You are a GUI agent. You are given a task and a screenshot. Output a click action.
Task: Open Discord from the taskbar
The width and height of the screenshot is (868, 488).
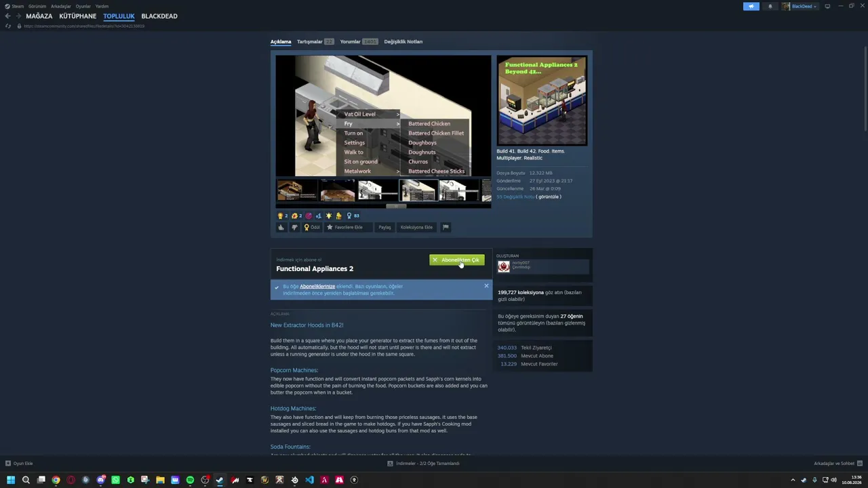point(100,480)
